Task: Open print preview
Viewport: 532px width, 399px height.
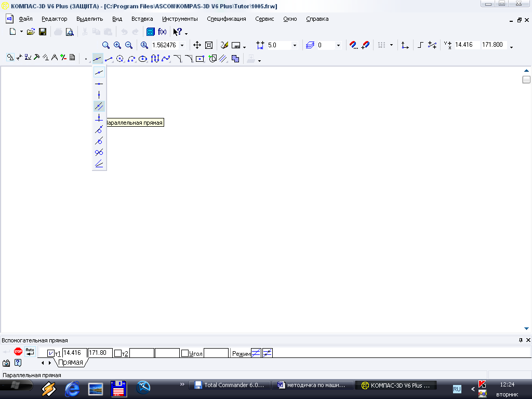Action: (x=70, y=32)
